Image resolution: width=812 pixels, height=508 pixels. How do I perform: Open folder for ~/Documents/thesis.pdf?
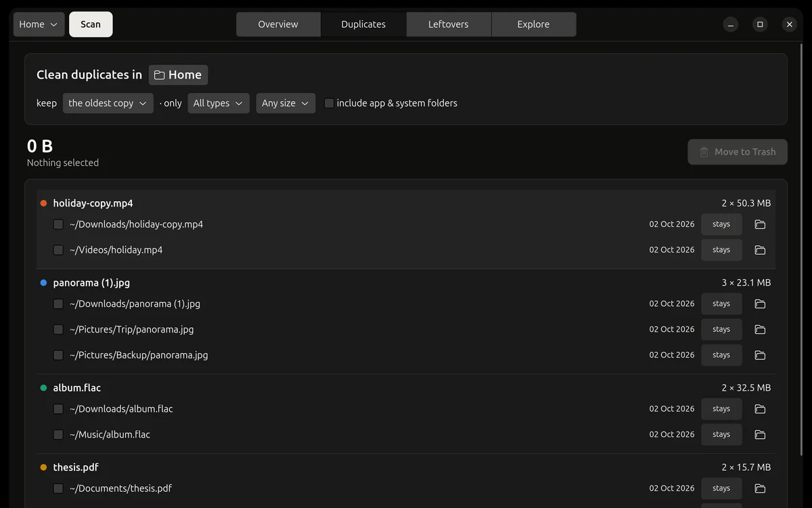760,488
